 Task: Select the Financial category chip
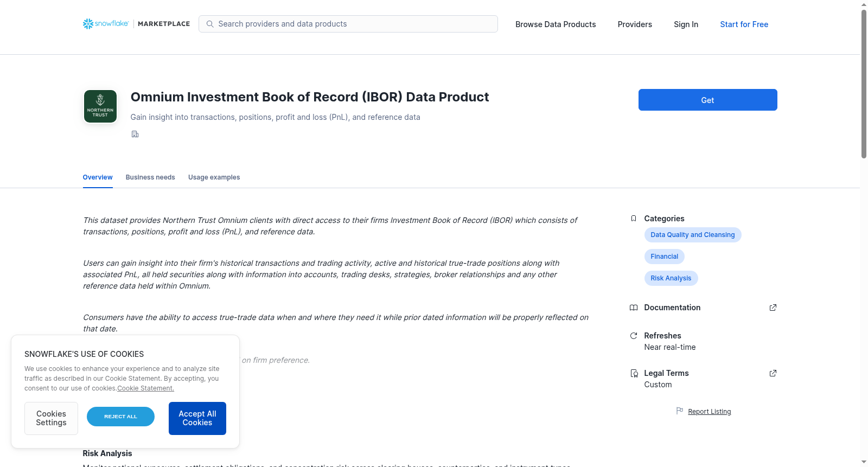(x=665, y=257)
